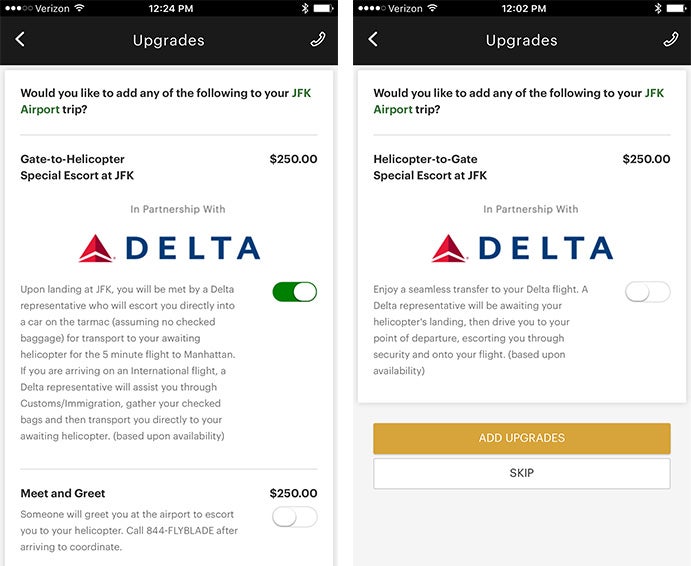Tap the phone call icon on the left screen

pyautogui.click(x=318, y=39)
